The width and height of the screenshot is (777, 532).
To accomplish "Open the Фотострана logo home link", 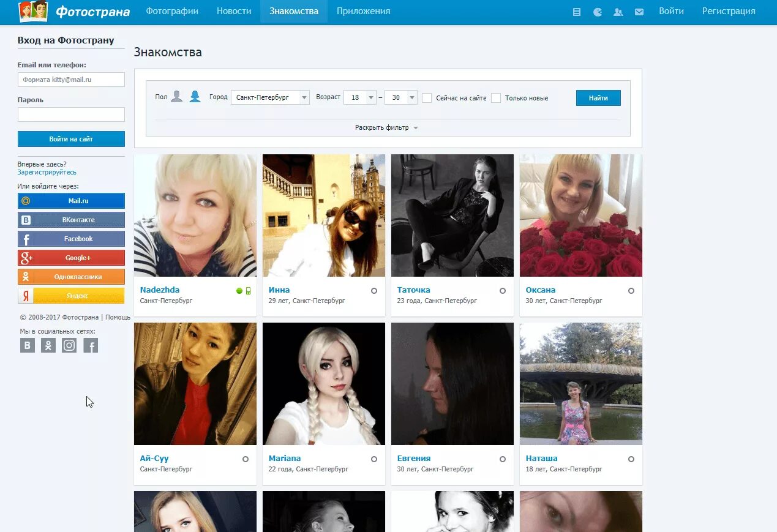I will point(74,11).
